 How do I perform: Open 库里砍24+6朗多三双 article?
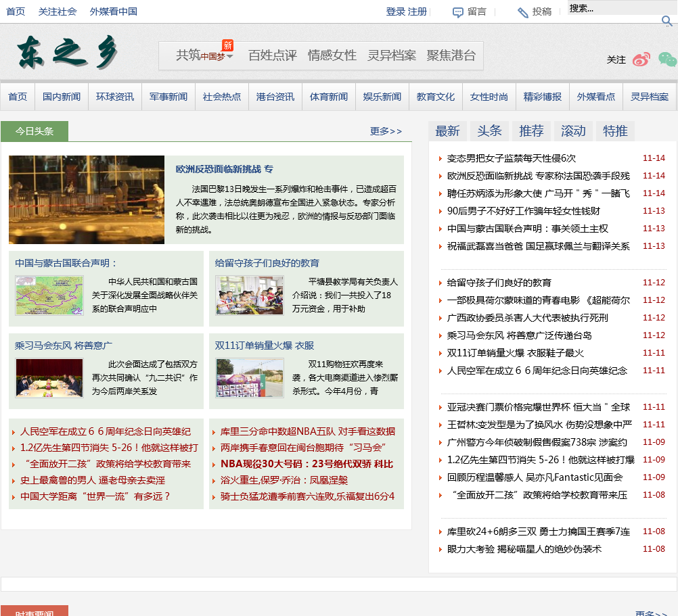pyautogui.click(x=539, y=531)
